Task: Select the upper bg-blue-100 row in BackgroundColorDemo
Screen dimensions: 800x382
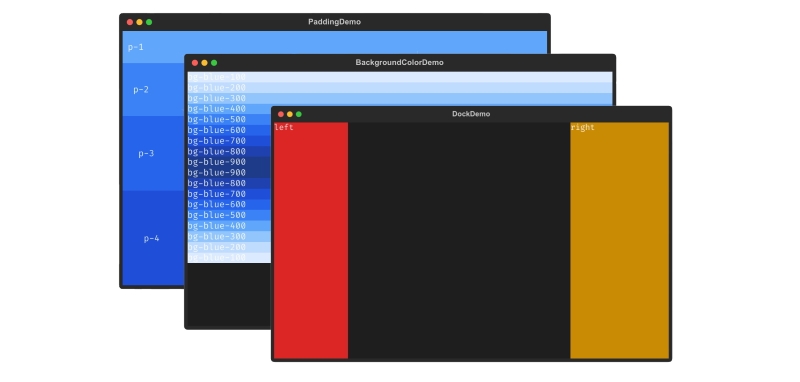Action: (400, 77)
